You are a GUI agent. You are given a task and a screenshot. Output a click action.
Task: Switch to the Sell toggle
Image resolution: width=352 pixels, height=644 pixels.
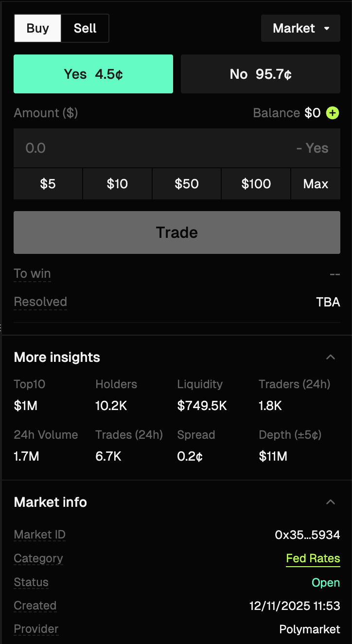point(85,28)
